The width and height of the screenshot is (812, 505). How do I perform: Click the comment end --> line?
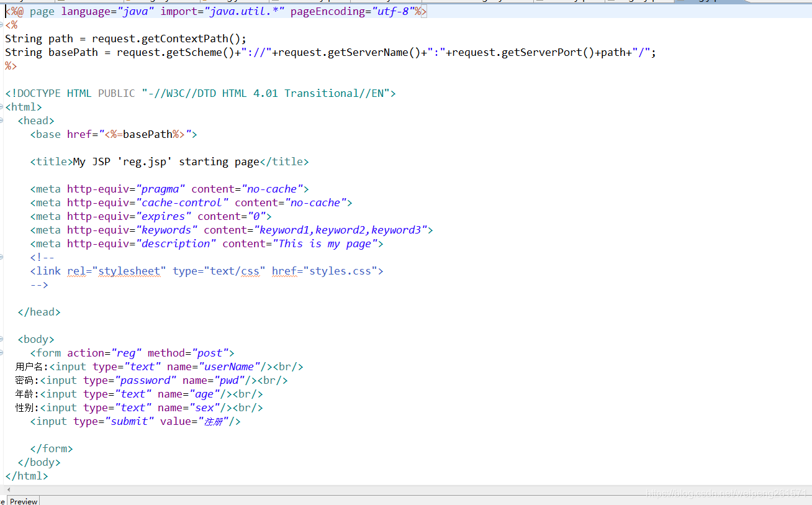[x=39, y=284]
